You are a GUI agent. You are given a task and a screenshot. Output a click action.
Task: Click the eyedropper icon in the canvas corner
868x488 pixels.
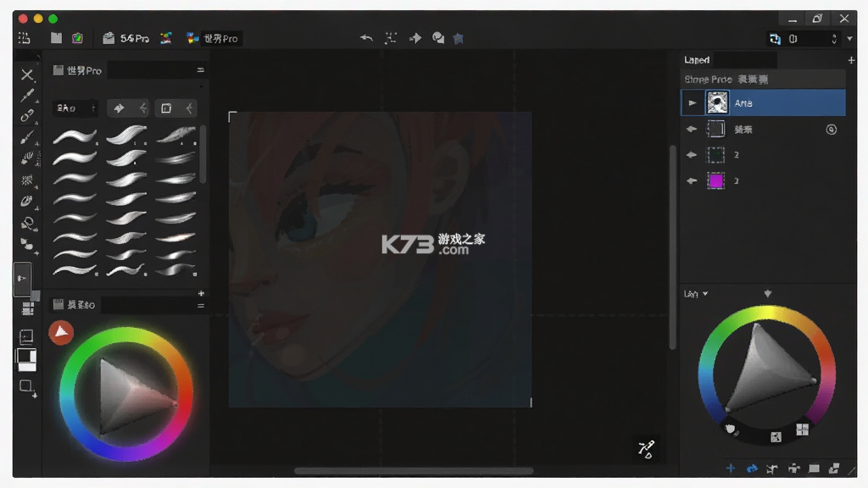(x=646, y=449)
